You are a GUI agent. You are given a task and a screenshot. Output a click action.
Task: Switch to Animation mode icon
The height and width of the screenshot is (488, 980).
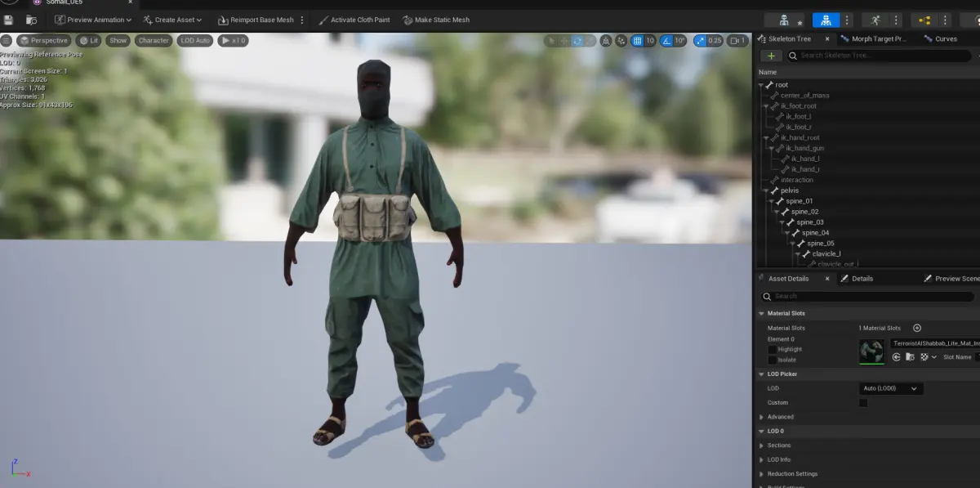click(x=876, y=20)
